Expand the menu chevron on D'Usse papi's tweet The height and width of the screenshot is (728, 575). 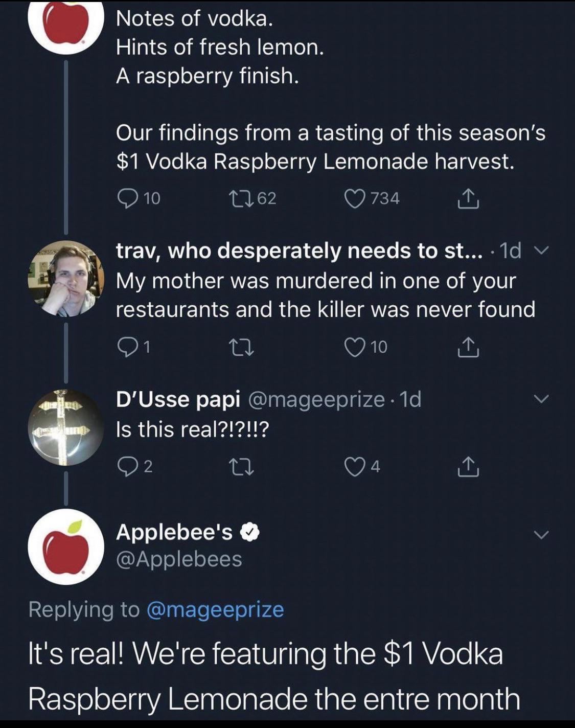[x=541, y=398]
